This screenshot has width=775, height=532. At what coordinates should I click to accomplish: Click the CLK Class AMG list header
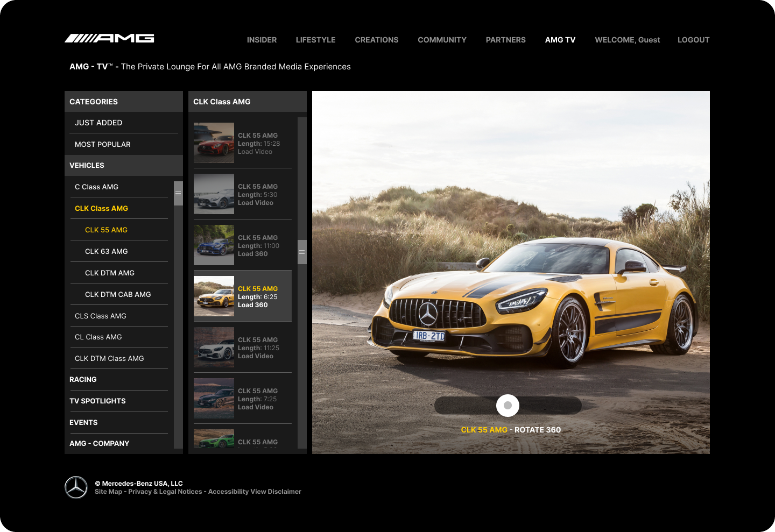click(x=248, y=101)
